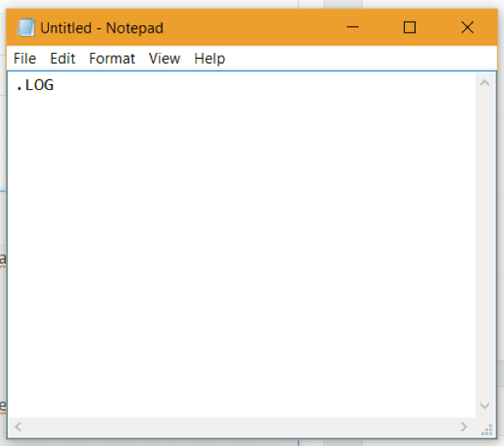The height and width of the screenshot is (446, 504).
Task: Open the Edit menu
Action: pos(62,58)
